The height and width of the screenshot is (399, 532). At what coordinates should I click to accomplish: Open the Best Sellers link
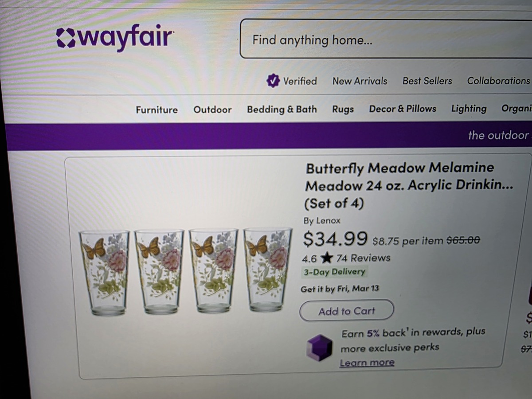coord(427,81)
